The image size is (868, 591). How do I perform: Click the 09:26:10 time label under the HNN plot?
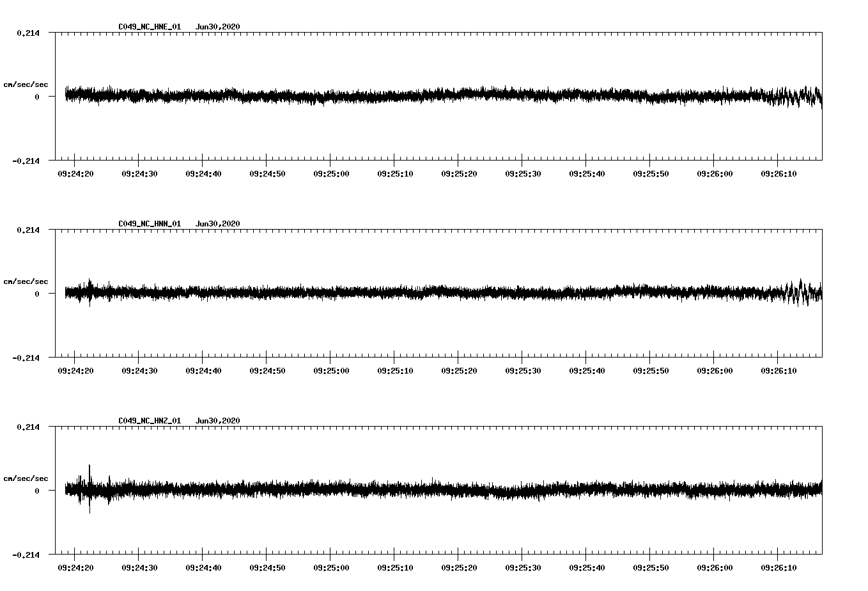779,370
